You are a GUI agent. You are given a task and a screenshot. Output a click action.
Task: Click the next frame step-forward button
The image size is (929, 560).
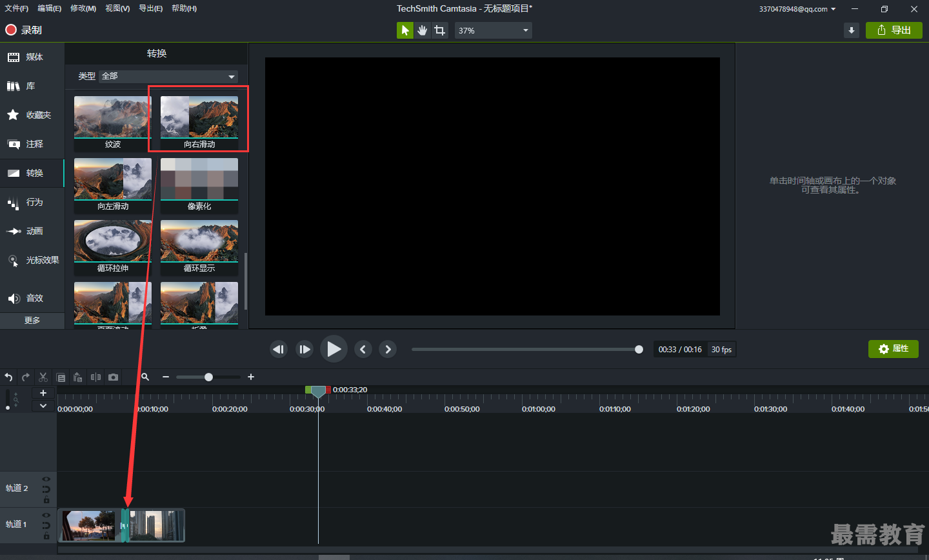(x=305, y=349)
